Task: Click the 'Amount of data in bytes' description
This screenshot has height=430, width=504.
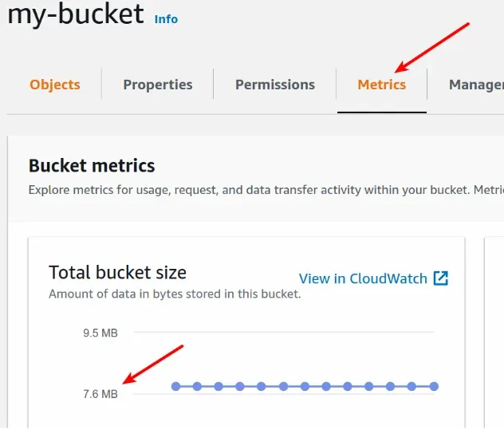Action: [175, 294]
